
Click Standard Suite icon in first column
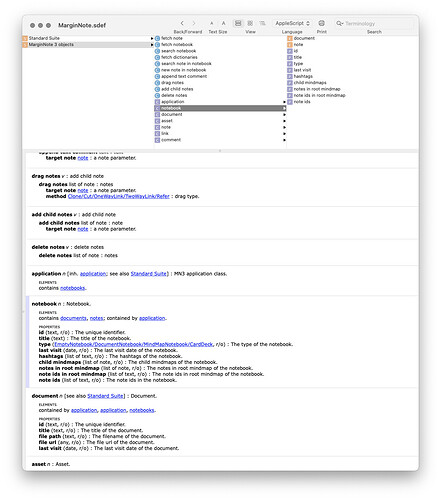[25, 38]
